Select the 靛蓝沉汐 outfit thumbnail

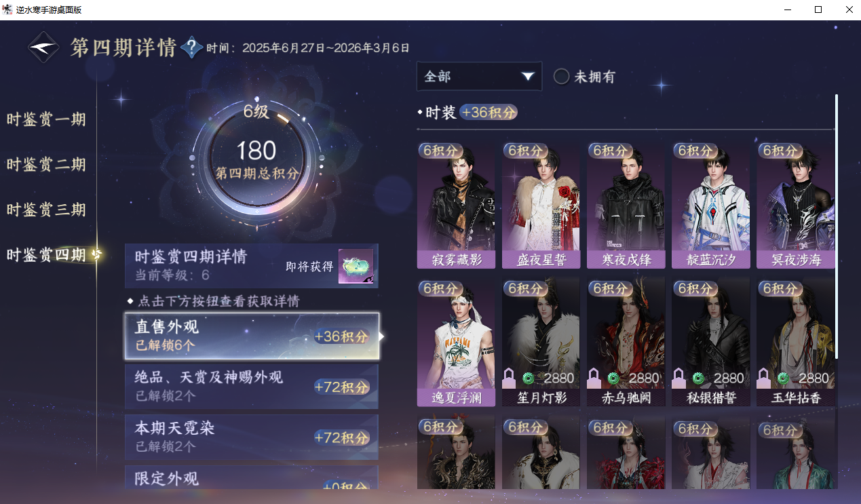(x=711, y=206)
